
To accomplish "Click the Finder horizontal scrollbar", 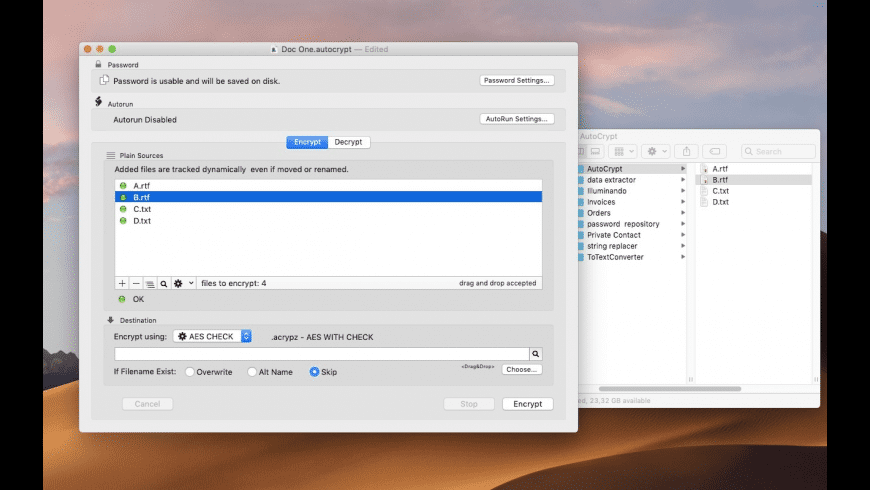I will [x=670, y=389].
